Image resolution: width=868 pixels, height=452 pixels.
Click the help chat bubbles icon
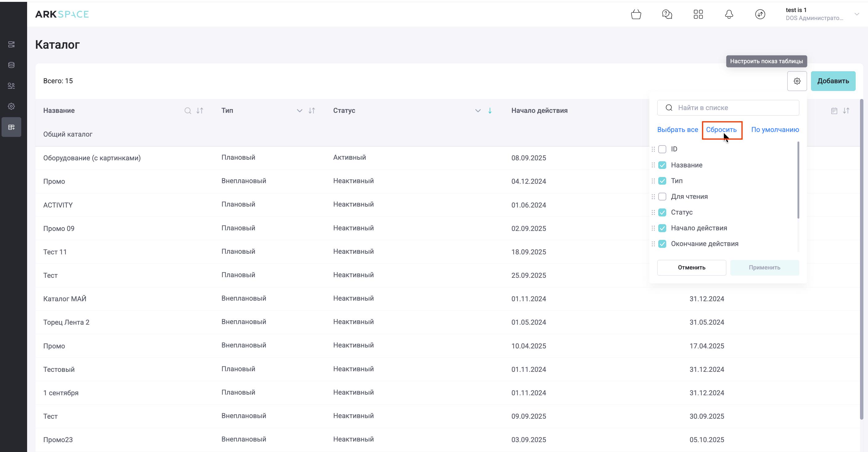tap(667, 14)
